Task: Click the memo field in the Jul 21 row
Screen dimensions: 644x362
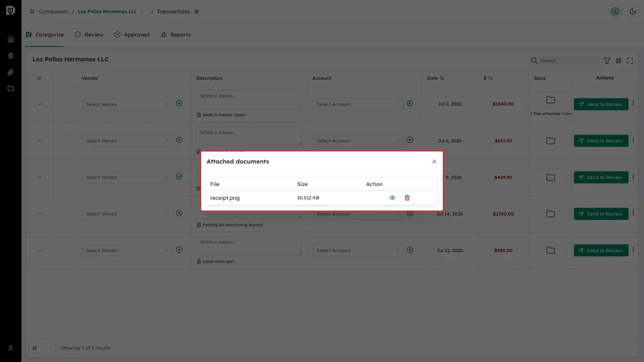Action: pyautogui.click(x=249, y=246)
